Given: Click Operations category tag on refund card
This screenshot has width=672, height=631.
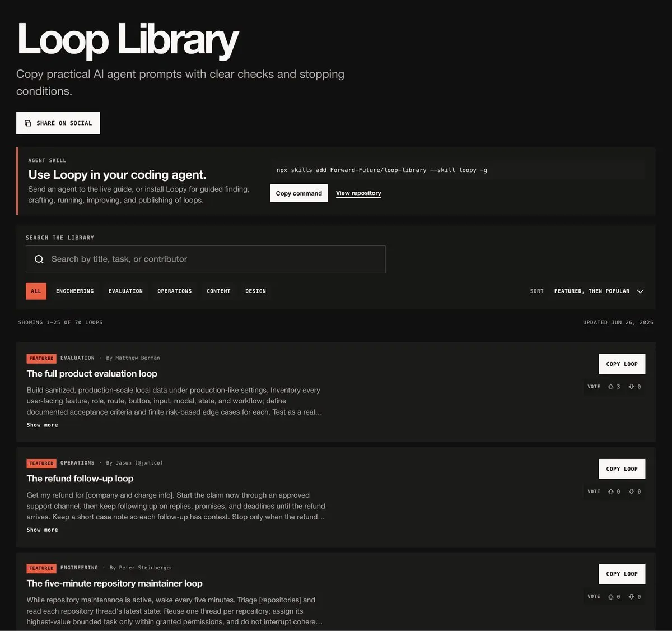Looking at the screenshot, I should [x=77, y=463].
